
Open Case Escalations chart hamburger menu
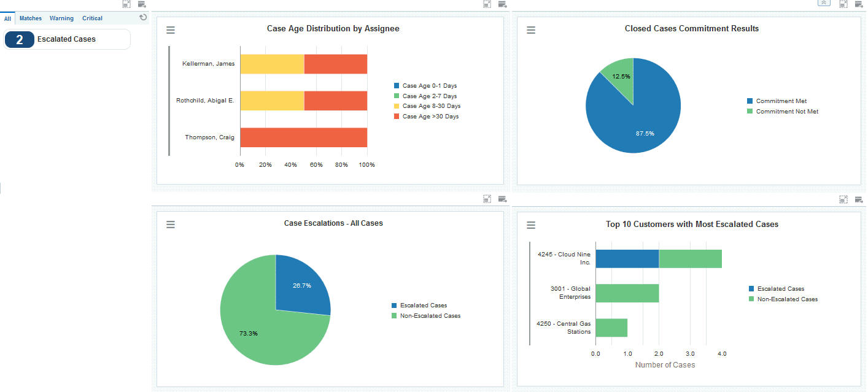pyautogui.click(x=171, y=225)
